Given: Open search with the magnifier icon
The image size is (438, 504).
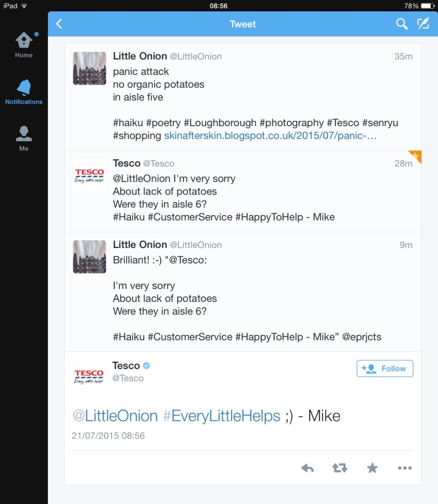Looking at the screenshot, I should coord(401,24).
